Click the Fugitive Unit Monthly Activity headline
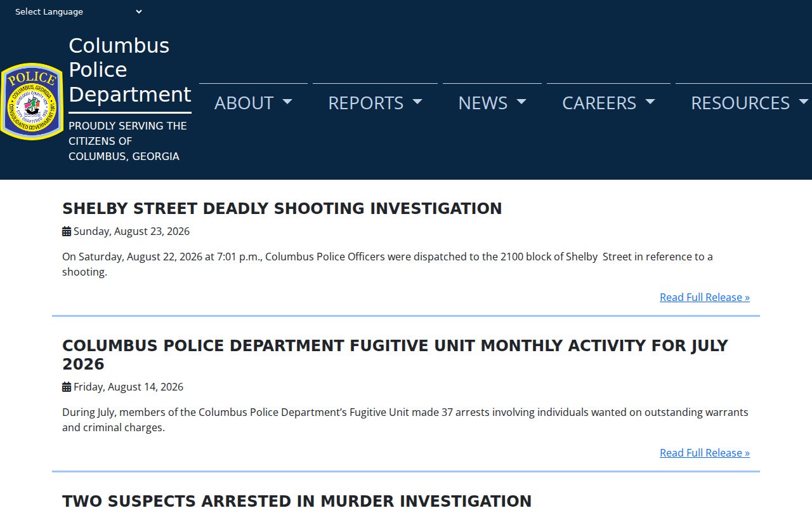Viewport: 812px width, 508px height. click(x=395, y=354)
